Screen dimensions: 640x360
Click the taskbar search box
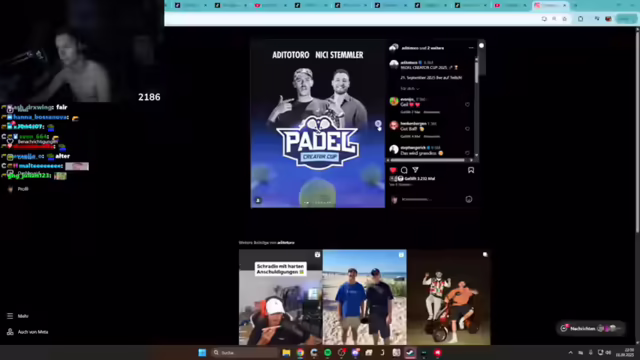click(x=244, y=353)
